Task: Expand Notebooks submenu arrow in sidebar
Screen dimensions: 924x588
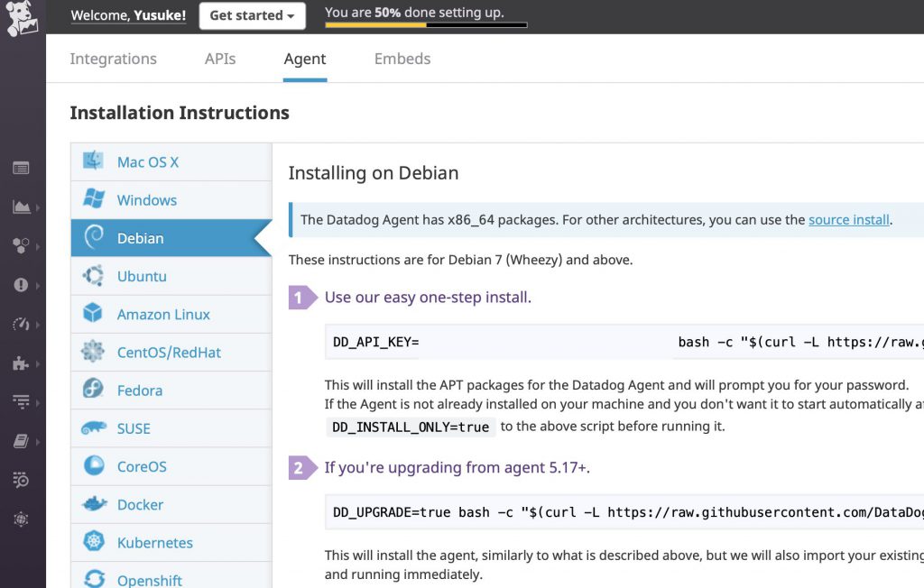Action: click(38, 442)
